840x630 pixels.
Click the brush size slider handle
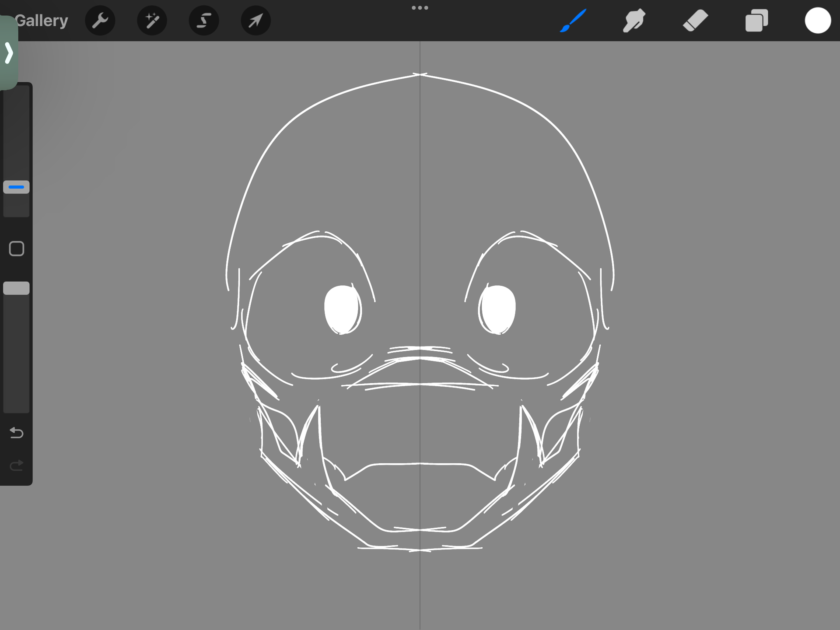(x=16, y=187)
